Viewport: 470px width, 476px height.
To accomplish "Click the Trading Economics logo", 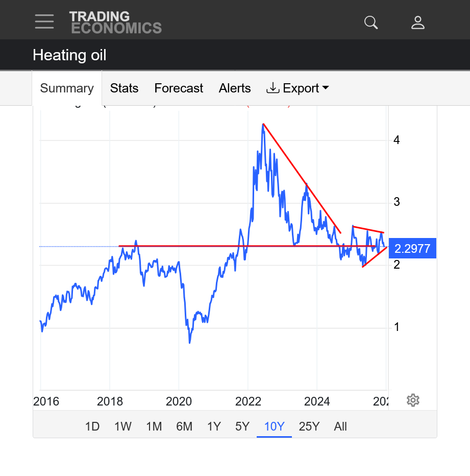I will pos(115,22).
